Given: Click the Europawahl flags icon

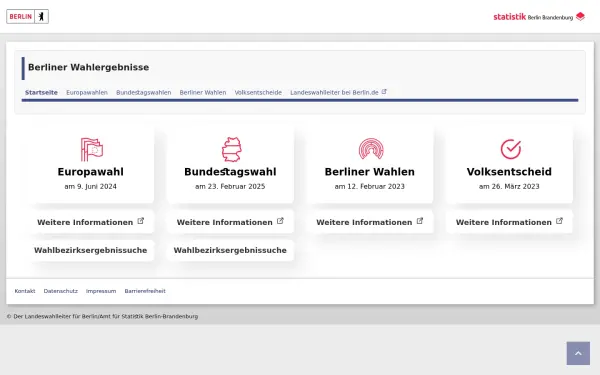Looking at the screenshot, I should (x=92, y=149).
